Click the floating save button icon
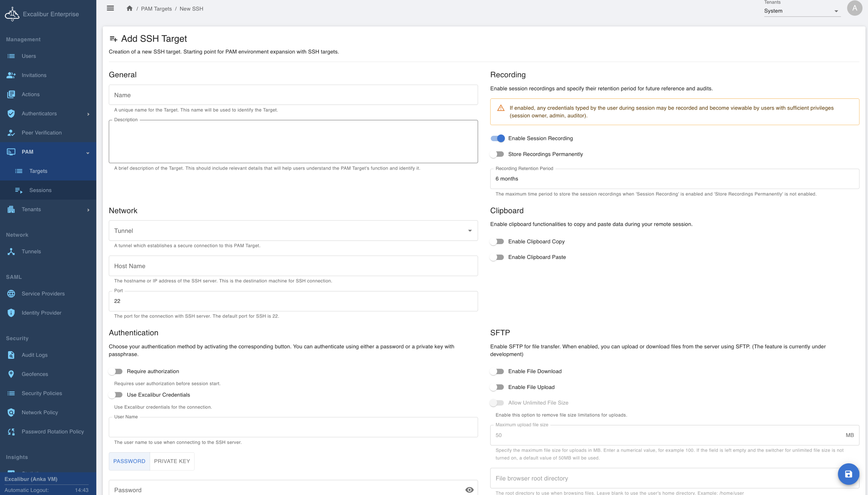Image resolution: width=868 pixels, height=495 pixels. [x=848, y=474]
